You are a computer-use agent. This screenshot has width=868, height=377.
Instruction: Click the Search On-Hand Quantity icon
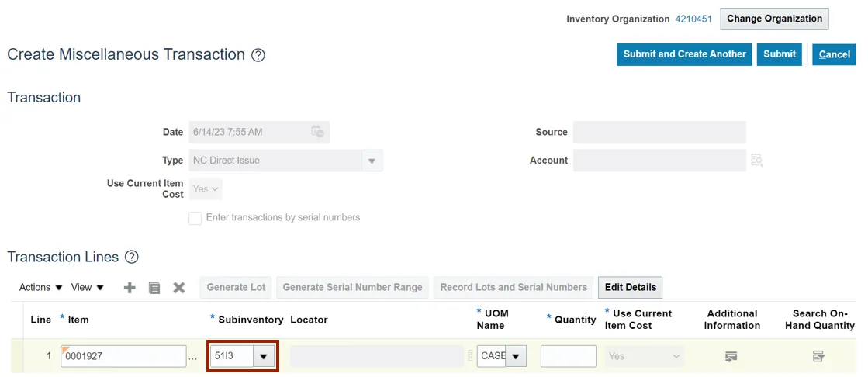tap(818, 356)
